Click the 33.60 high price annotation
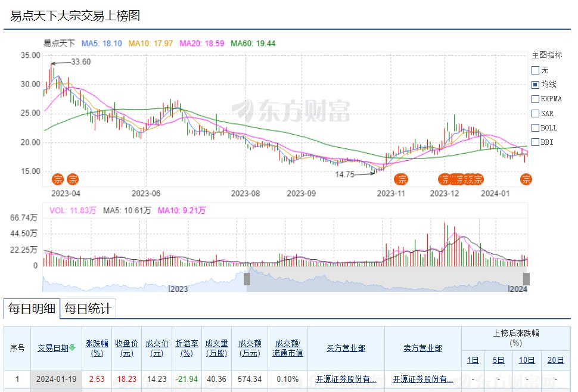The width and height of the screenshot is (578, 392). 80,62
